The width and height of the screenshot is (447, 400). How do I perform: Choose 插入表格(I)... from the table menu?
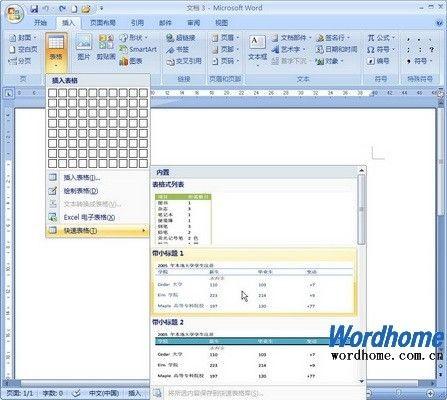(98, 177)
